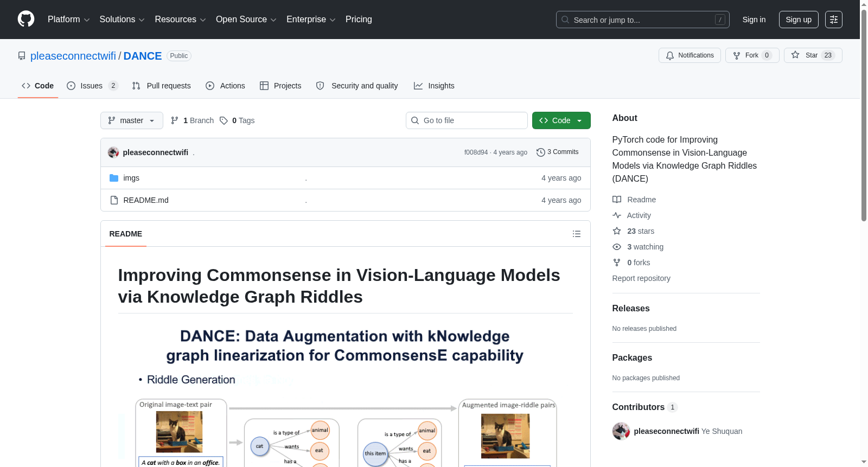Viewport: 868px width, 467px height.
Task: Open commit hash f008d94
Action: pos(476,152)
